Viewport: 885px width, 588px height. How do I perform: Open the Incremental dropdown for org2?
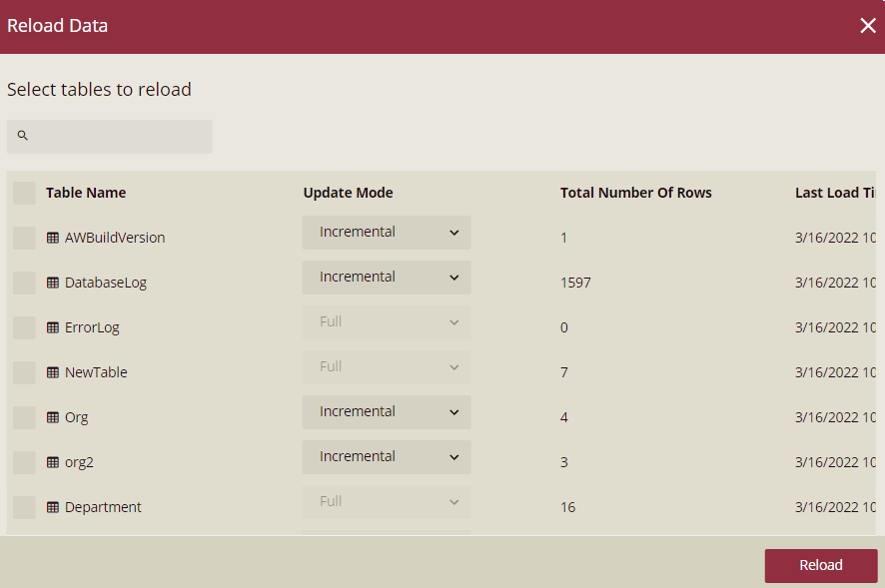[387, 456]
